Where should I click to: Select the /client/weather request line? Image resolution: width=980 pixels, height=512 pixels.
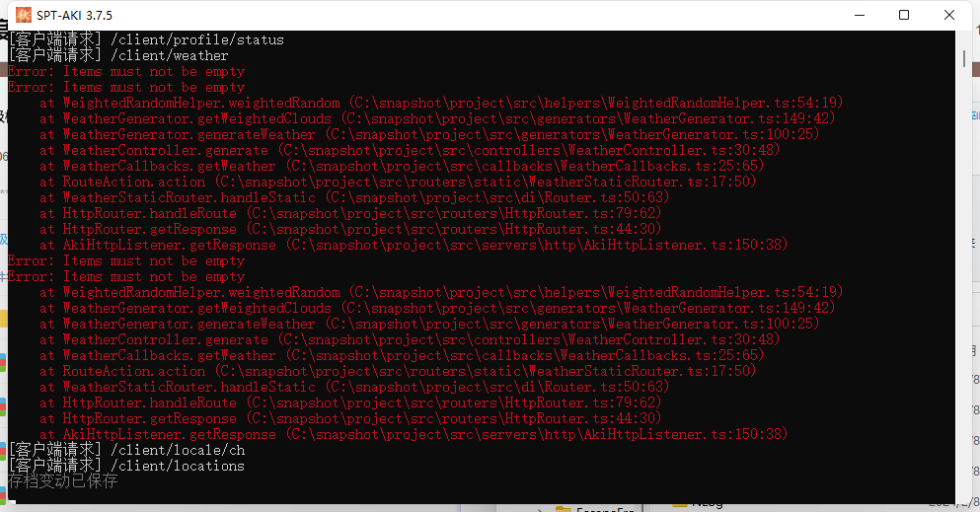(x=118, y=56)
